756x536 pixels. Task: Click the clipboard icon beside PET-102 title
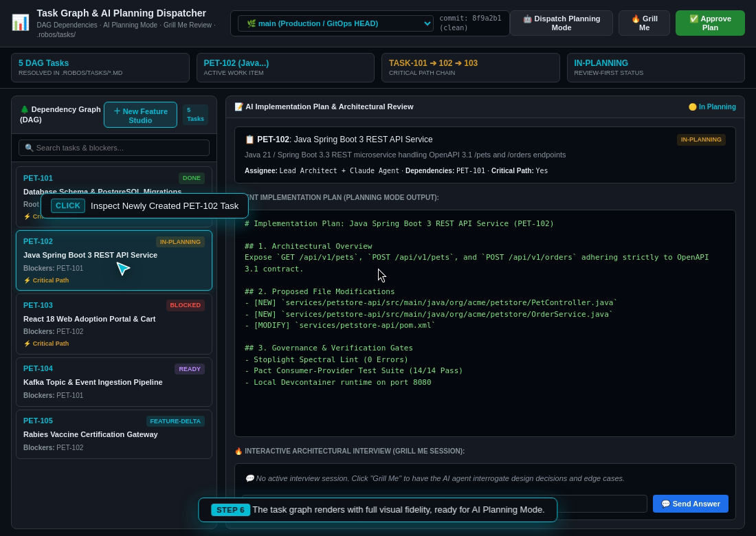coord(249,139)
